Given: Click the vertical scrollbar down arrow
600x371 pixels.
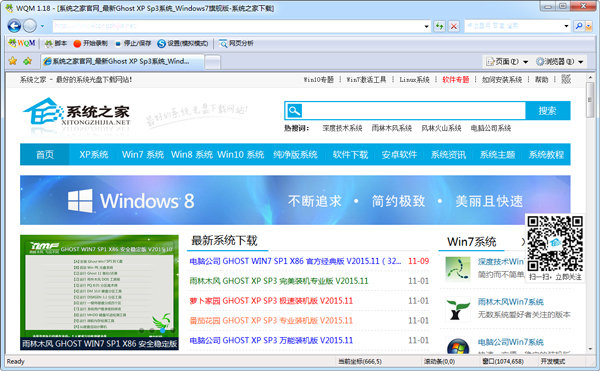Looking at the screenshot, I should click(590, 349).
